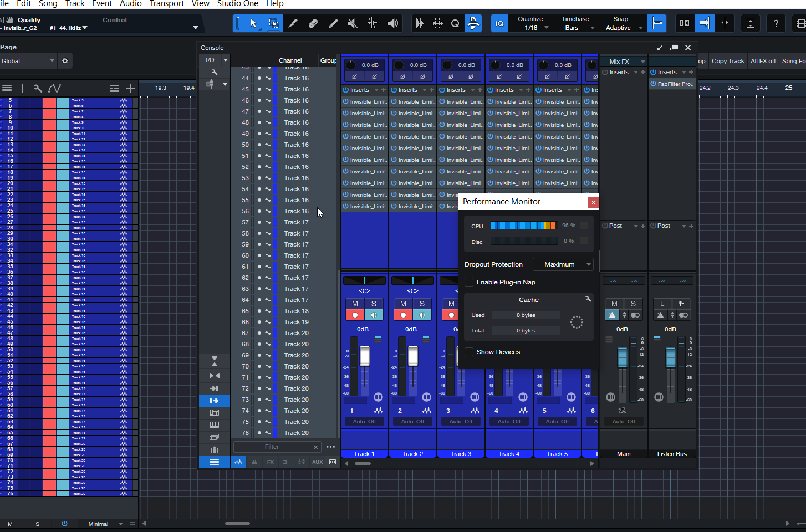Select the Split (knife) tool
Screen dimensions: 806x532
pos(293,23)
